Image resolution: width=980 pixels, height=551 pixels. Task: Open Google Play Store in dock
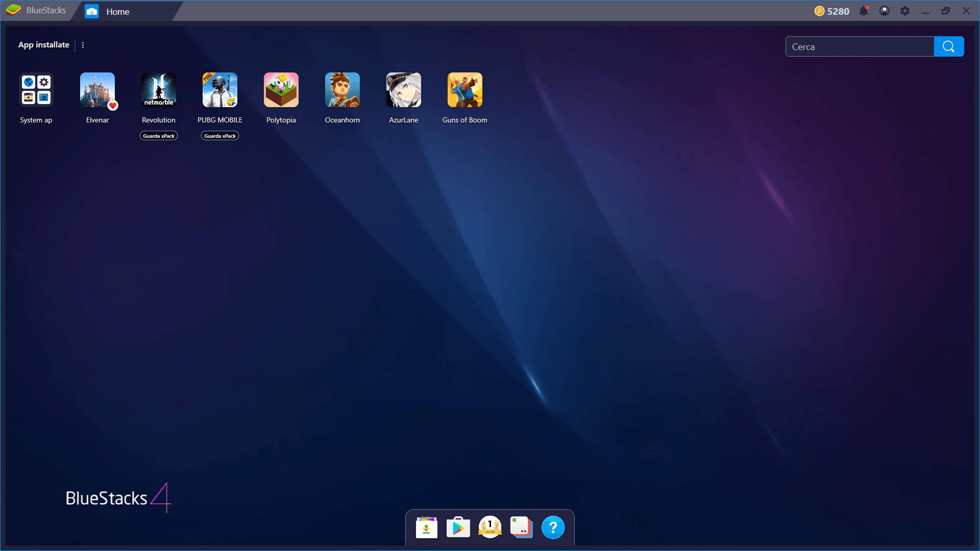458,527
